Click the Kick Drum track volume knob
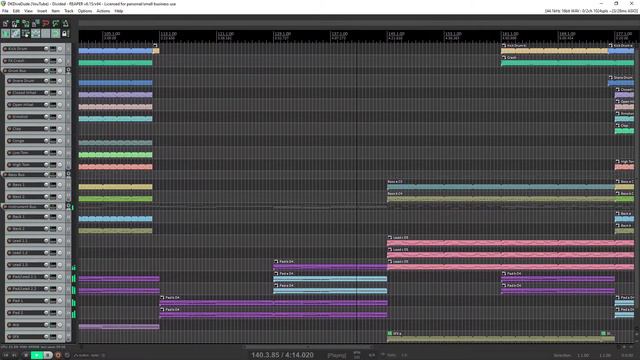This screenshot has width=640, height=360. pos(46,49)
